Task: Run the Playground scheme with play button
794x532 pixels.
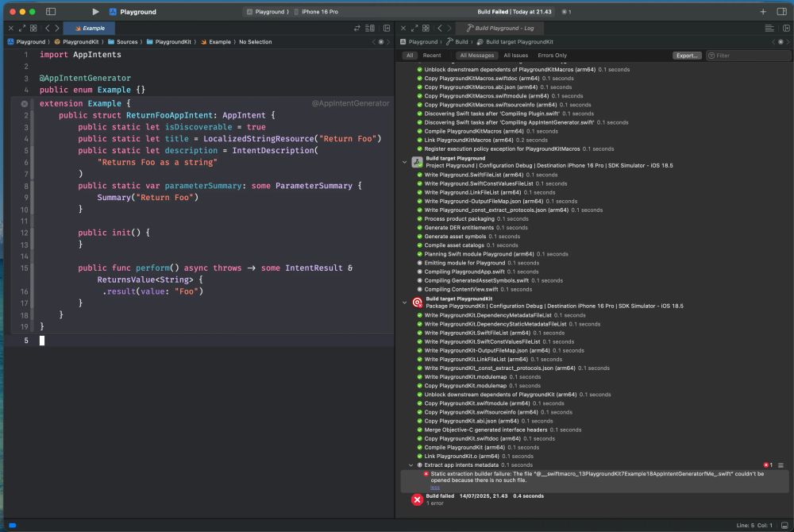Action: click(x=95, y=12)
